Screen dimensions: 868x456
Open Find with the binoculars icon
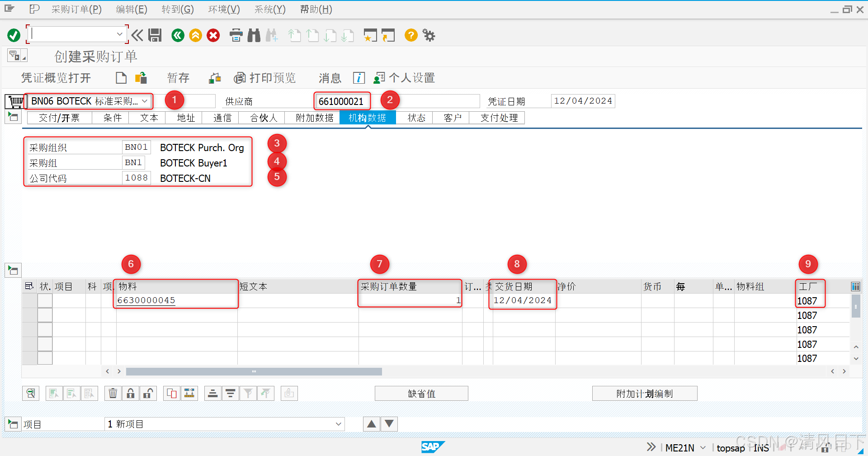(x=254, y=35)
